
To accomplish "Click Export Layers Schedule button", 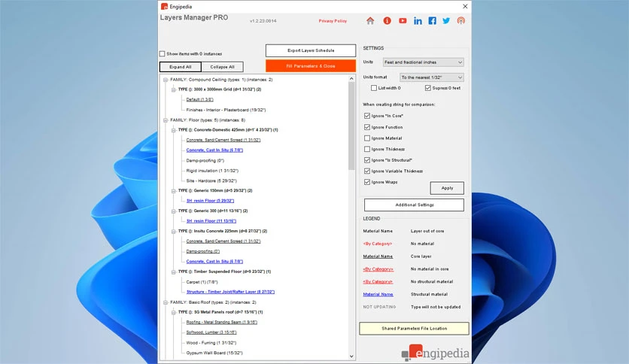I will (311, 50).
